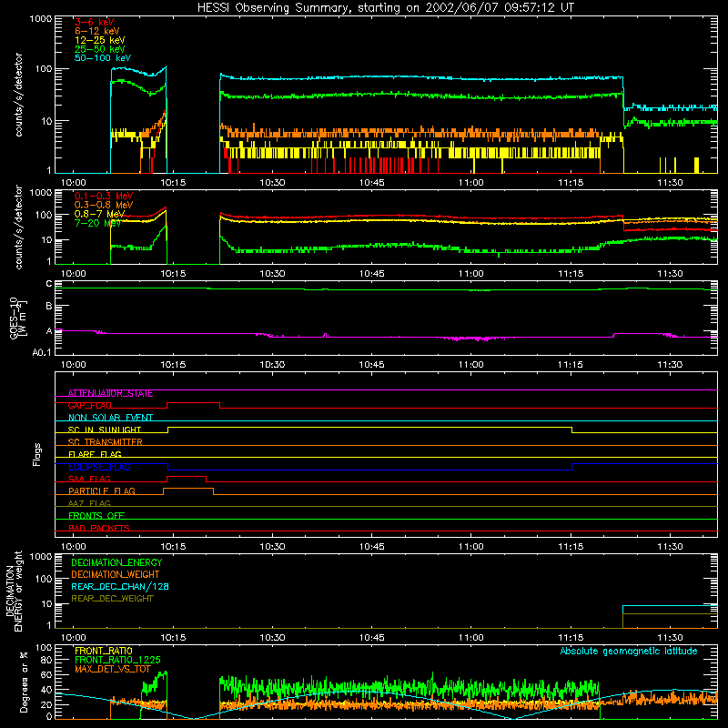Pick the SC_TRANSMITTER flag label

coord(106,442)
